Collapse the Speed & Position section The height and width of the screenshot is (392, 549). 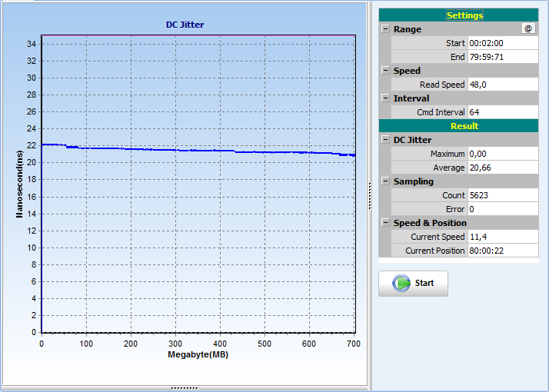click(x=385, y=223)
